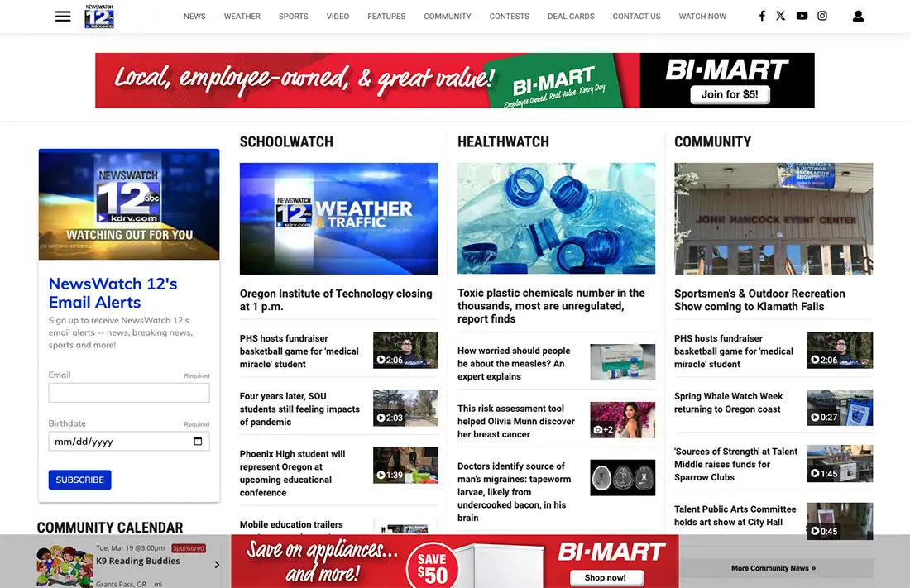Click the Birthdate date field
Screen dimensions: 910x588
(x=129, y=441)
